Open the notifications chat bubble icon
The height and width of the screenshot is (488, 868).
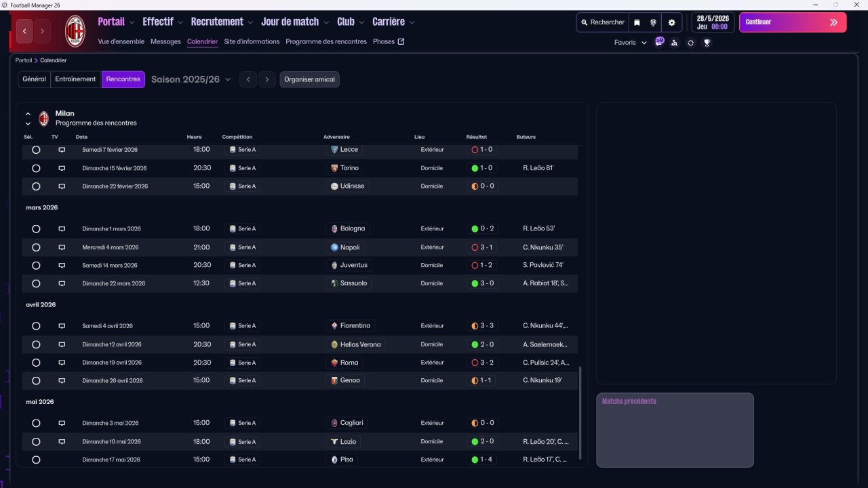tap(659, 42)
